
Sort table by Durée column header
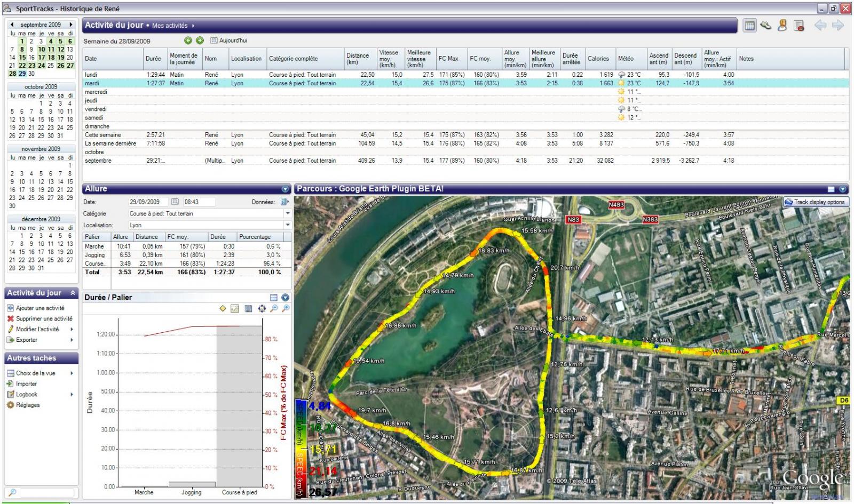point(155,59)
